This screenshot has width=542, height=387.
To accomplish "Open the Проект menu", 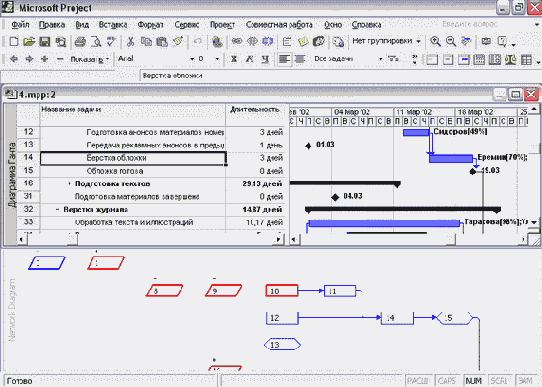I will [x=222, y=25].
